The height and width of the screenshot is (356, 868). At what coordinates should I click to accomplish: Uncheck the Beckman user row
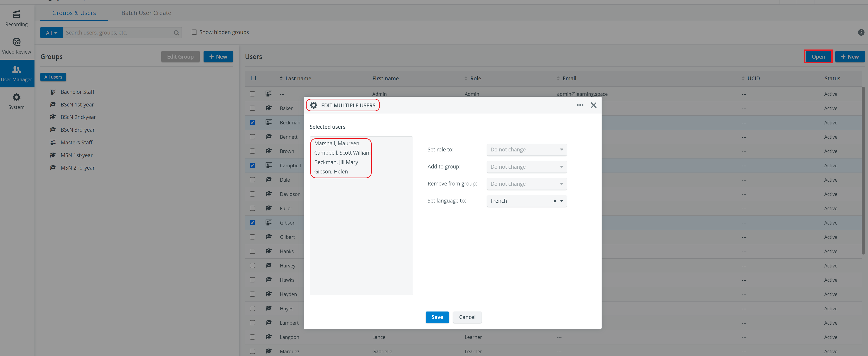[x=252, y=122]
